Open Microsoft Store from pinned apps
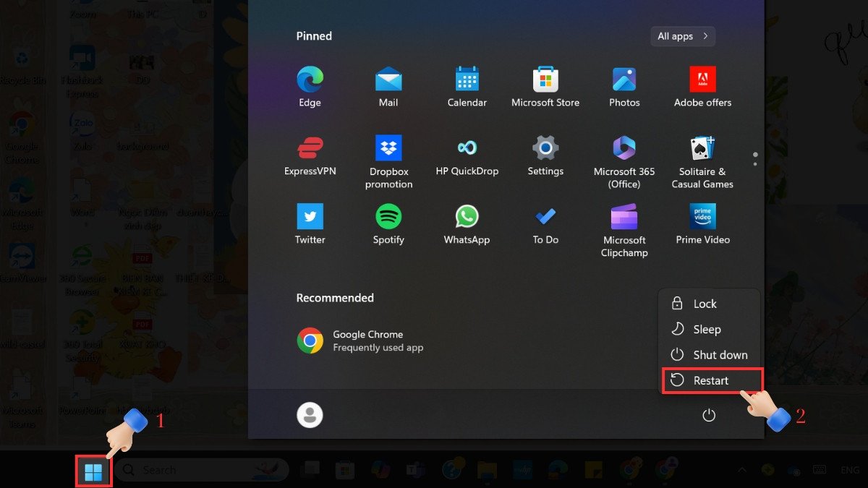868x488 pixels. [x=545, y=80]
